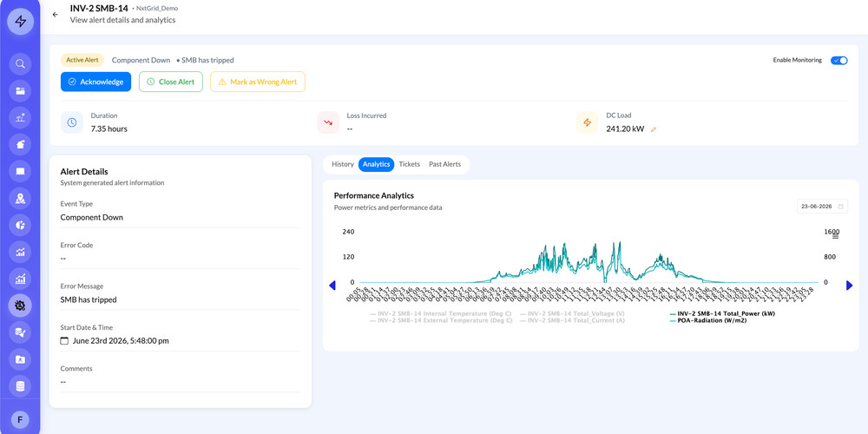Edit DC Load with the pencil icon
Viewport: 868px width, 434px height.
[654, 129]
